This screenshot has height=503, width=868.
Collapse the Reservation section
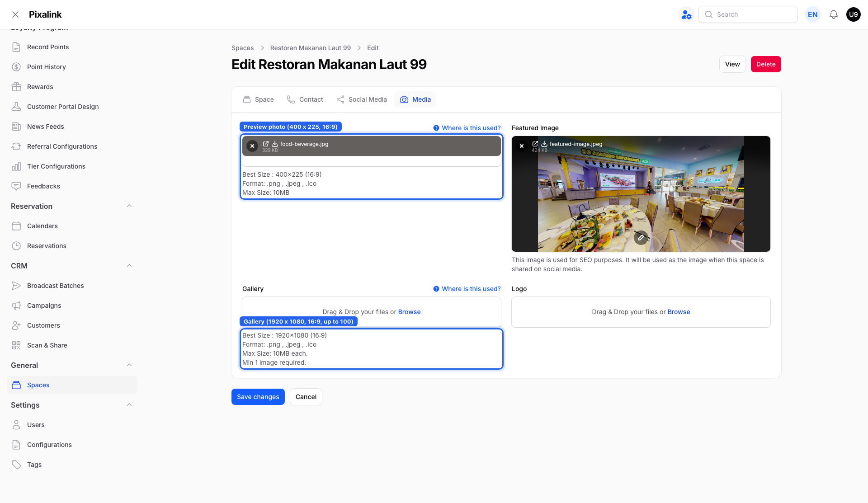(129, 206)
